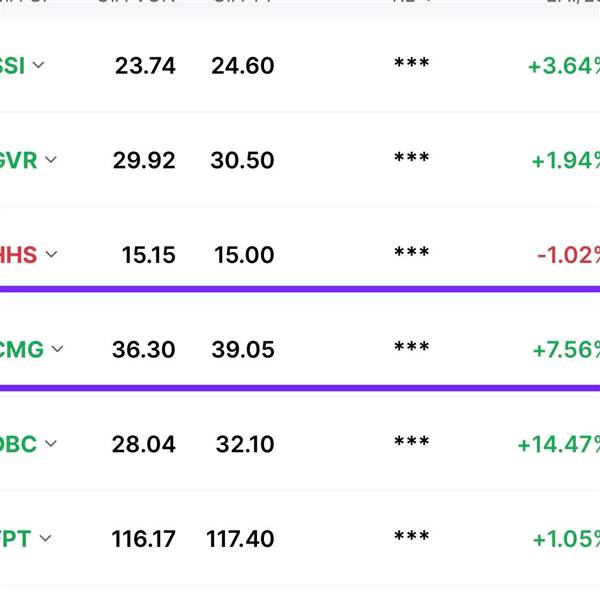
Task: Expand the FPT row chevron
Action: click(45, 538)
